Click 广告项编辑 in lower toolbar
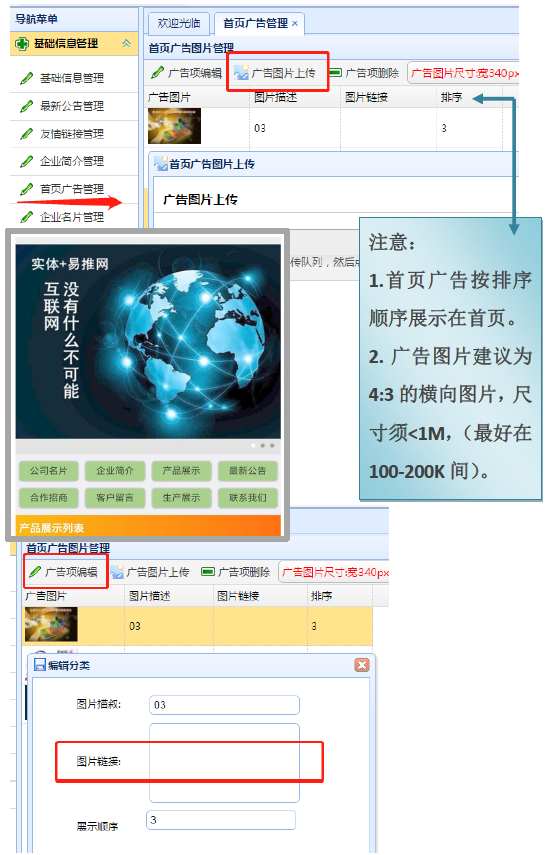The height and width of the screenshot is (855, 549). click(x=64, y=571)
